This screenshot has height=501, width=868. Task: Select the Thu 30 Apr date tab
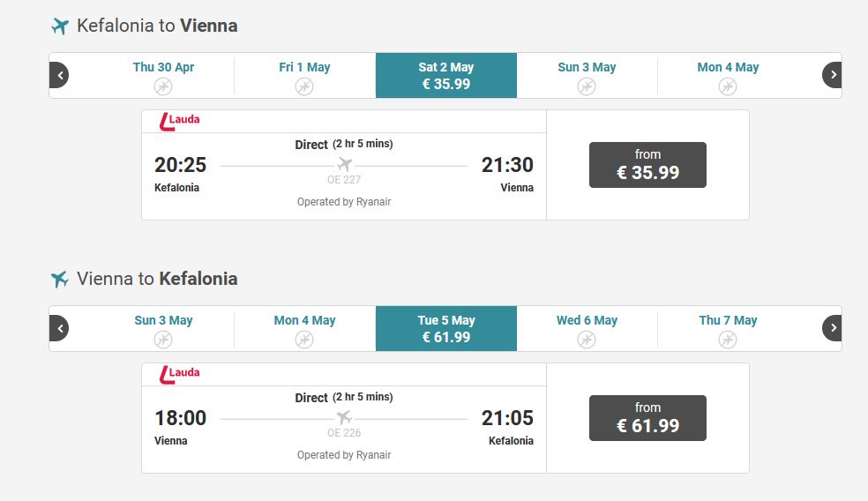pos(163,76)
